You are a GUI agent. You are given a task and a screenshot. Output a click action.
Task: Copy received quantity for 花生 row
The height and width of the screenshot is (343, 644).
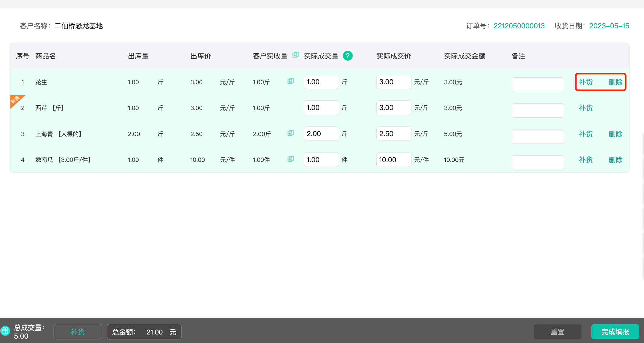coord(290,81)
